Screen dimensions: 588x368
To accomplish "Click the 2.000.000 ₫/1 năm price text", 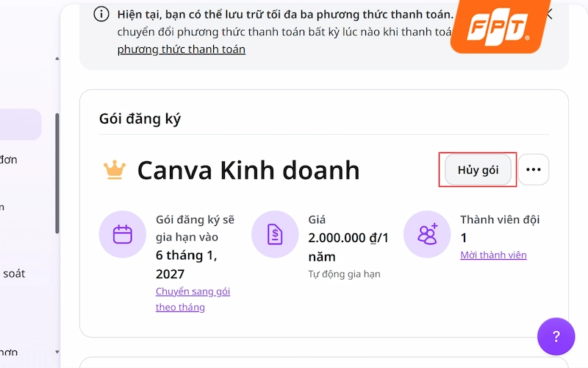I will click(348, 247).
